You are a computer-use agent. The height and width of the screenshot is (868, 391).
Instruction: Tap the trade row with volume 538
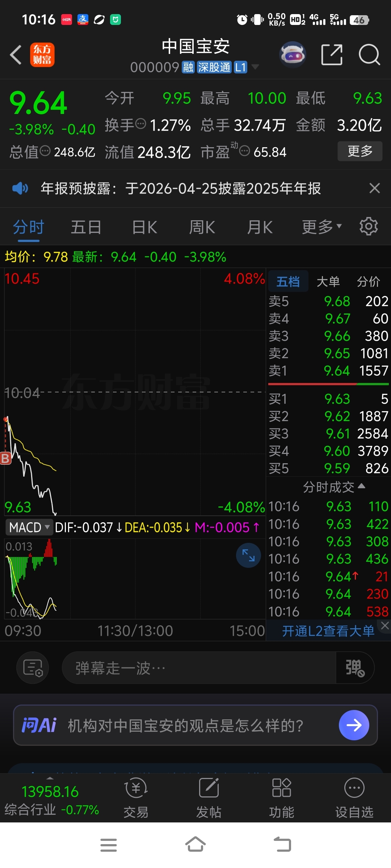click(328, 611)
